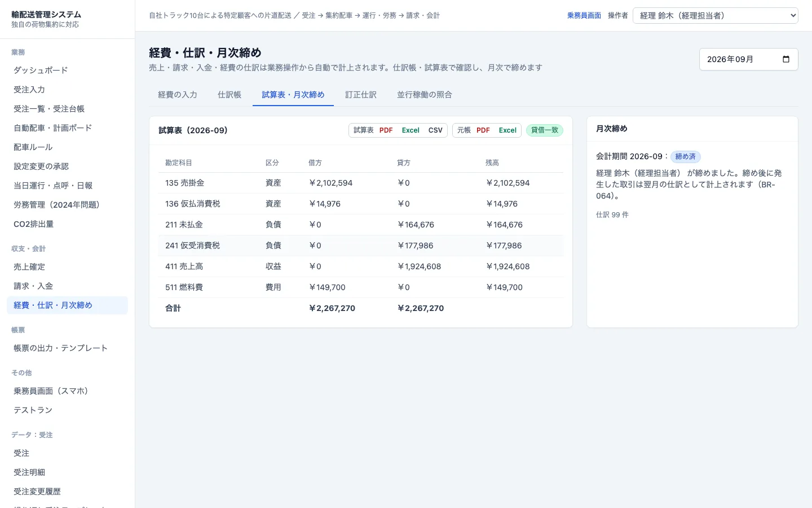Click the 締め済 status badge
812x508 pixels.
pos(686,157)
